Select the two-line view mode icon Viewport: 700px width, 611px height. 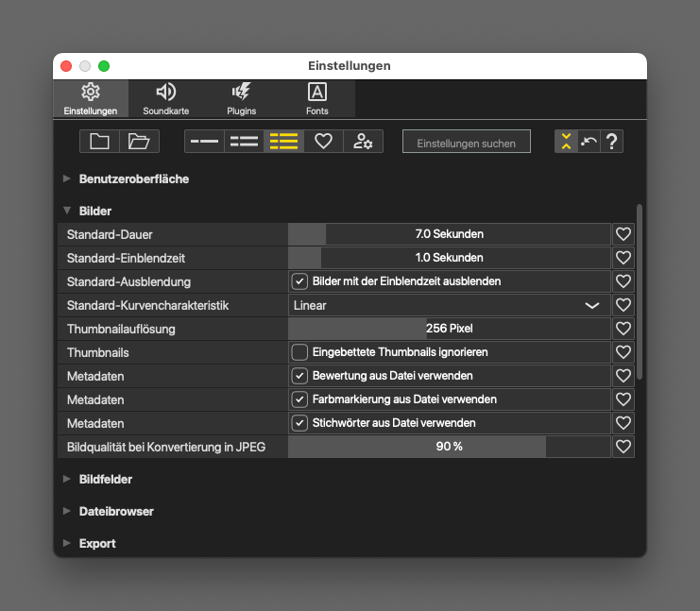coord(244,142)
